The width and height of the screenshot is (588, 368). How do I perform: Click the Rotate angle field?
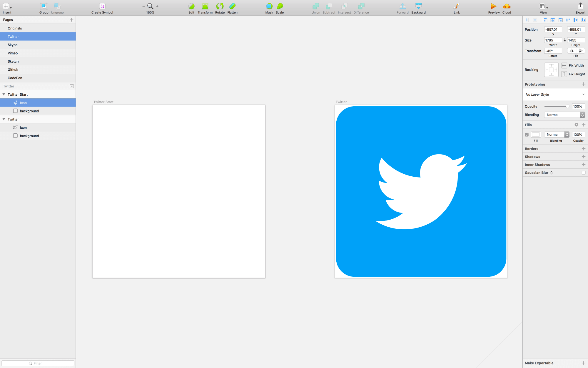click(x=553, y=51)
